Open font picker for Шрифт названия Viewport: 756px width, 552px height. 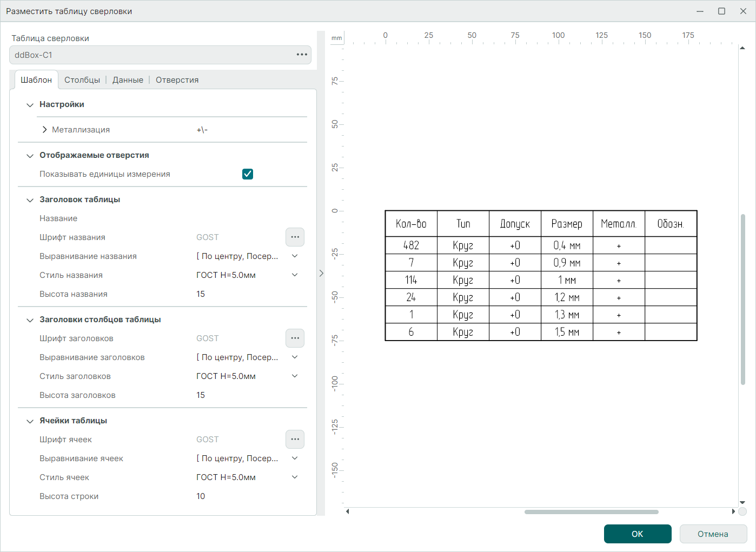pos(295,237)
